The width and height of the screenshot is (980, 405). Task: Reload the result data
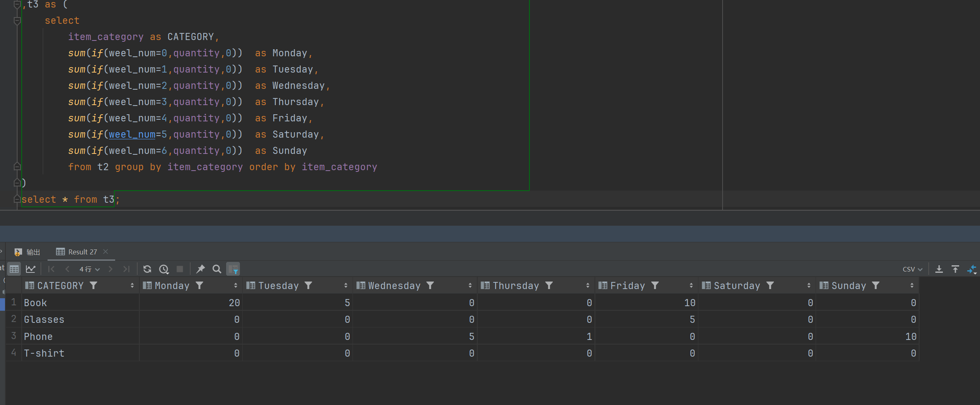147,269
